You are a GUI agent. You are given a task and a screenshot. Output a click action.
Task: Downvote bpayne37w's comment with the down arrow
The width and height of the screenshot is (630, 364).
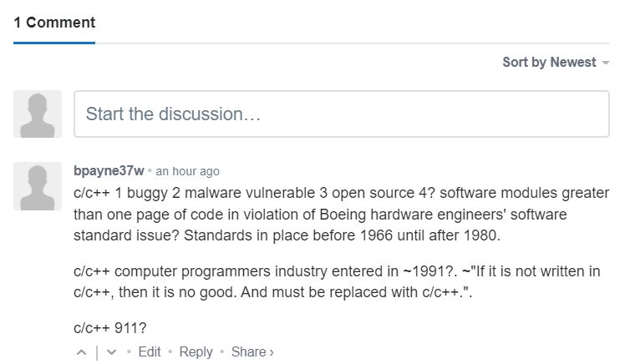click(x=111, y=352)
